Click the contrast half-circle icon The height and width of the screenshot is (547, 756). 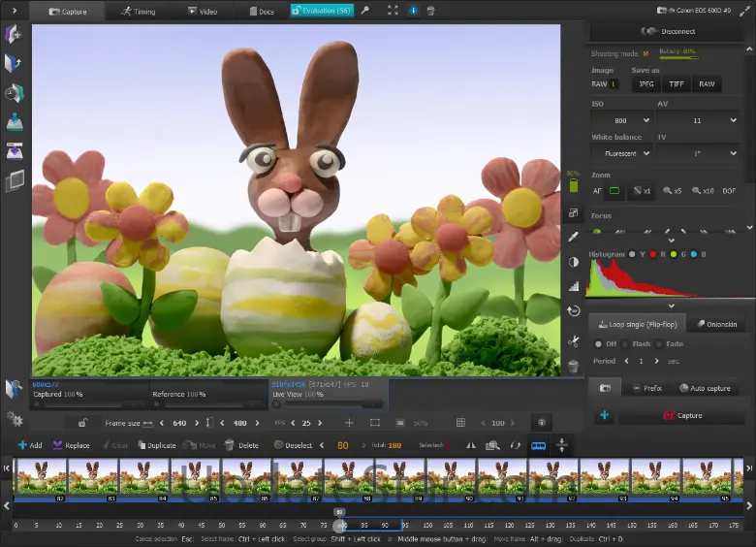pos(573,262)
